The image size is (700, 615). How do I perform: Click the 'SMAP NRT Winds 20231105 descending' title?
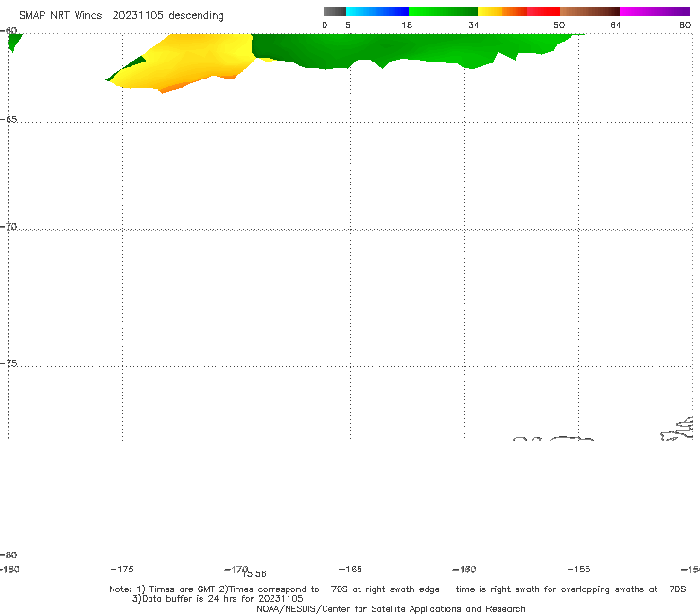pyautogui.click(x=121, y=16)
